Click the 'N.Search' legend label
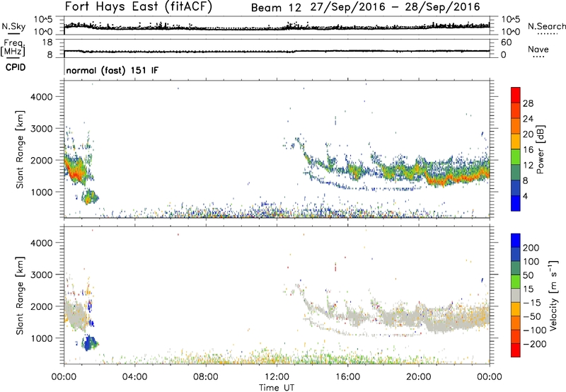 [x=547, y=26]
